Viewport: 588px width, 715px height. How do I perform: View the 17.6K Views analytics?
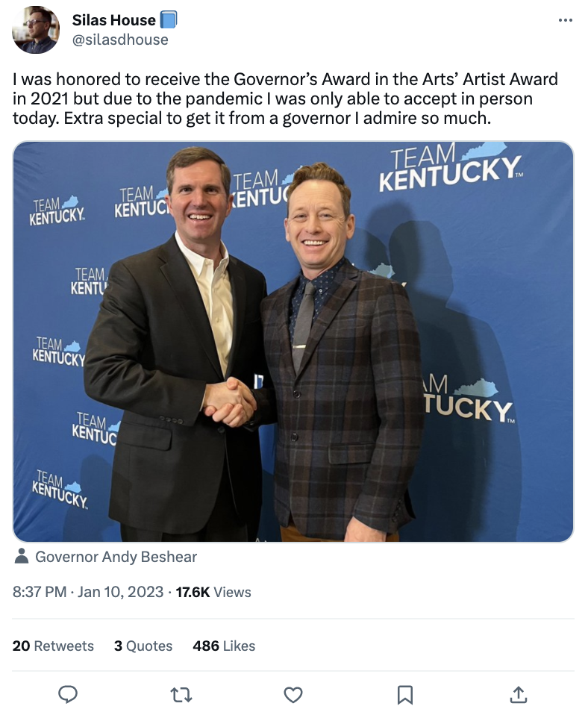[213, 592]
